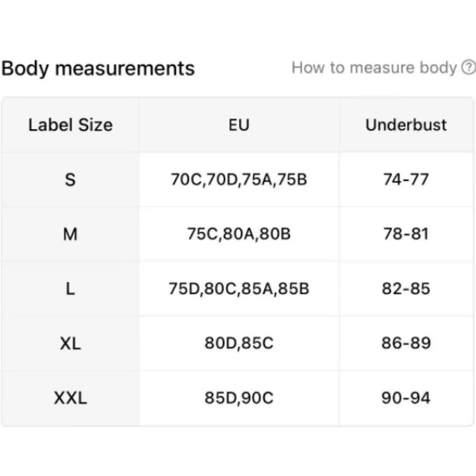
Task: Select EU sizes 70C,70D,75A,75B cell
Action: (239, 180)
